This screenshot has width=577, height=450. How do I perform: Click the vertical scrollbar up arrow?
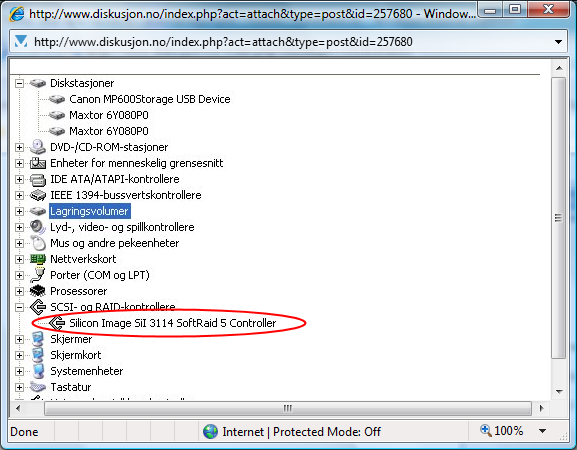(559, 68)
